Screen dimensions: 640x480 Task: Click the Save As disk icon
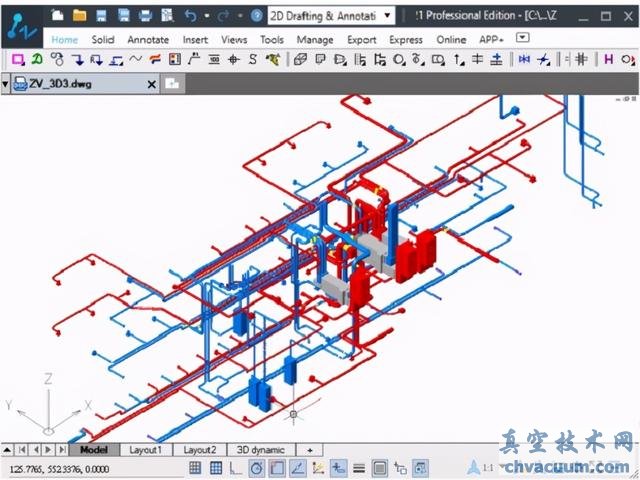click(123, 16)
